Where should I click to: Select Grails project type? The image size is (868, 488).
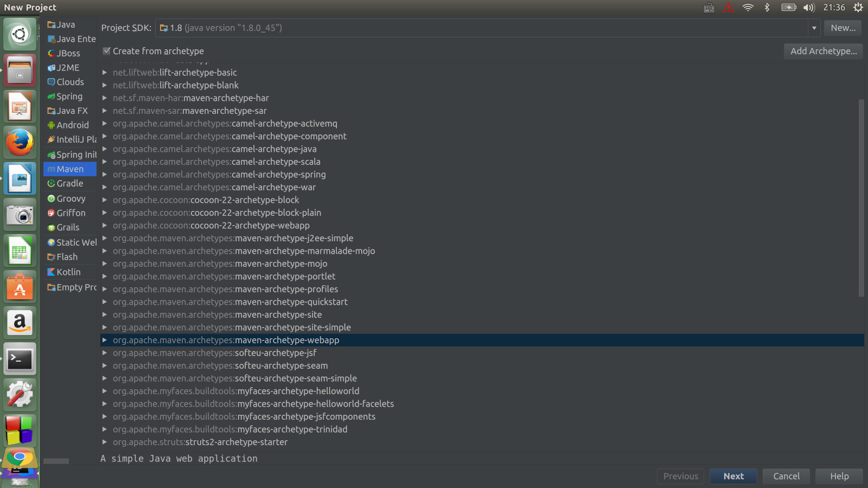click(70, 227)
